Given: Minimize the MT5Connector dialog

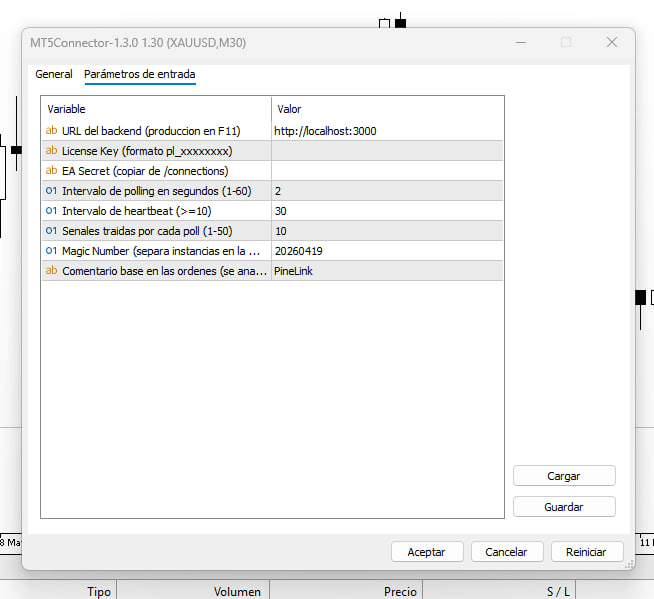Looking at the screenshot, I should 521,42.
